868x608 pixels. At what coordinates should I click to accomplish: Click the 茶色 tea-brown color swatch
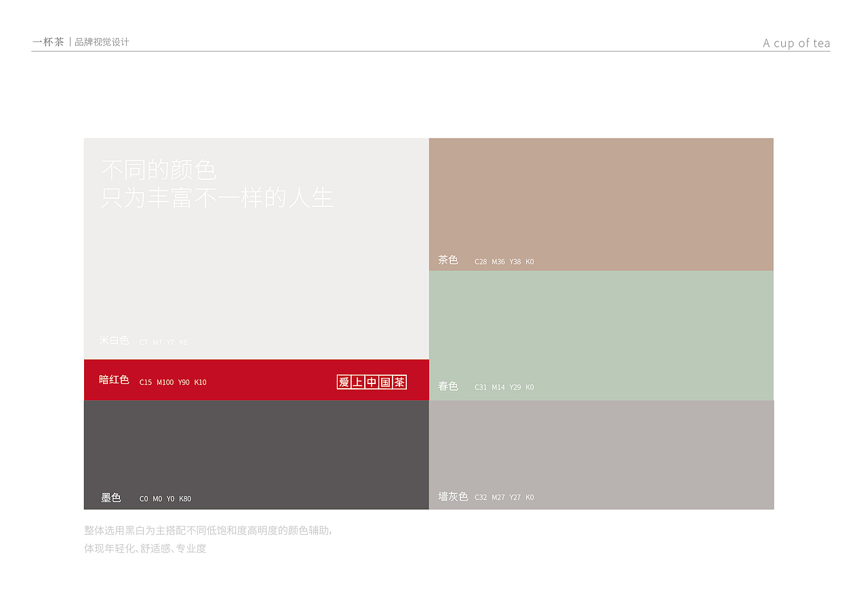[x=601, y=204]
